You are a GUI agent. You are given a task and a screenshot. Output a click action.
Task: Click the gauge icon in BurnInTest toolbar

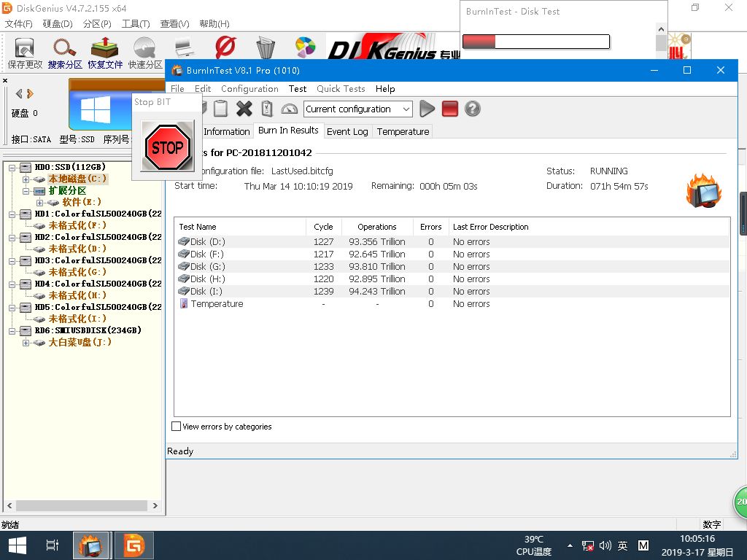point(290,109)
